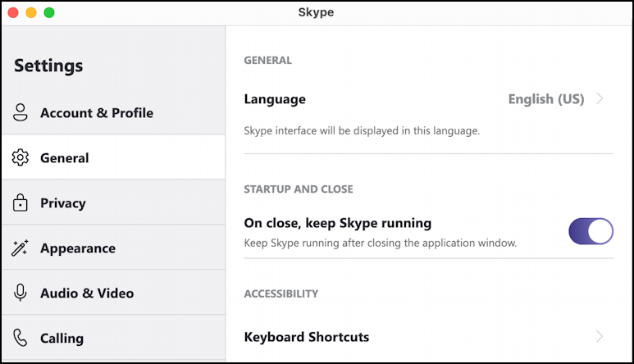
Task: Disable the keep Skype running toggle
Action: click(x=591, y=232)
